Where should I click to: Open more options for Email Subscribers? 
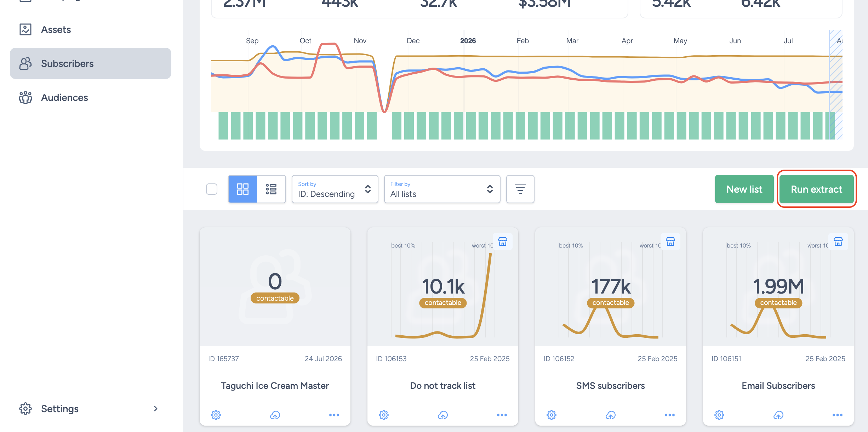(x=838, y=415)
